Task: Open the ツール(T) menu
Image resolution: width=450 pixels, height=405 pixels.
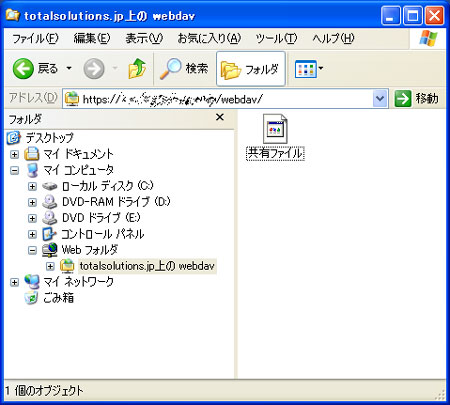Action: pyautogui.click(x=276, y=39)
